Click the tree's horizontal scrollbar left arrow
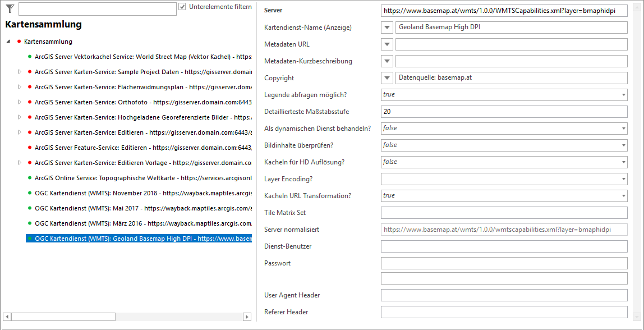Screen dimensions: 644x330 (x=6, y=317)
